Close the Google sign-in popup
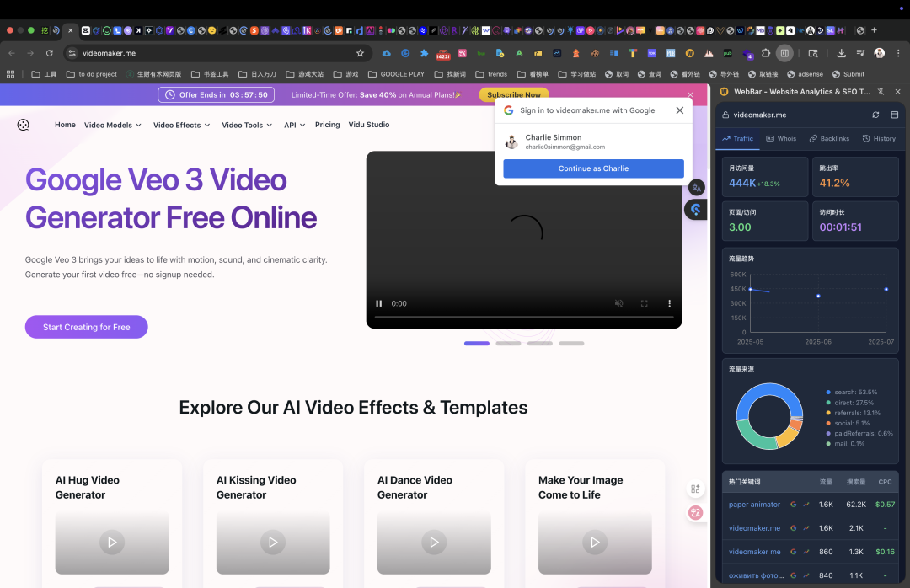 tap(680, 110)
